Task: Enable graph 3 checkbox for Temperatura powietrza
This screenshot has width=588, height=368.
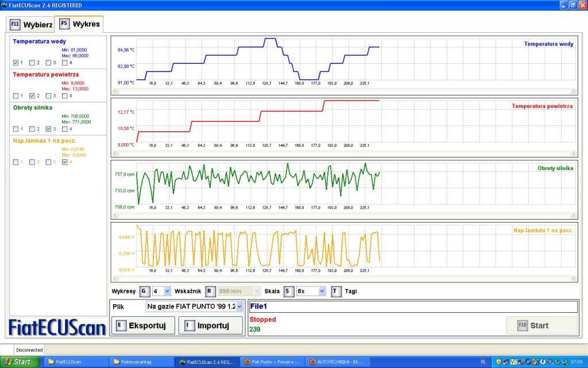Action: (x=49, y=95)
